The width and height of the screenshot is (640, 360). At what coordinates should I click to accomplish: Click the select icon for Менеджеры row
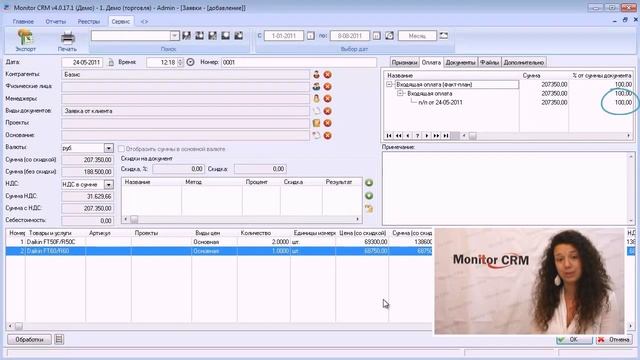pos(316,99)
